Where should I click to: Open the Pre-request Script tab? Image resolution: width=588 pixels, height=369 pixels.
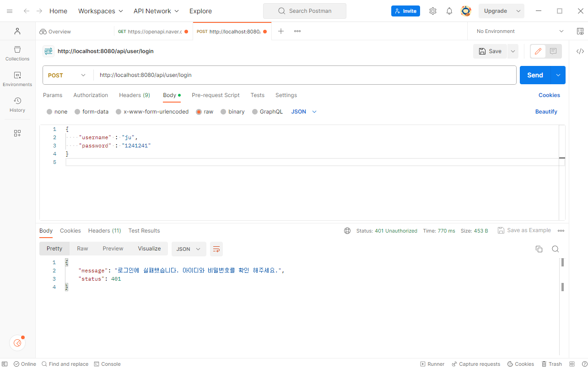coord(216,95)
